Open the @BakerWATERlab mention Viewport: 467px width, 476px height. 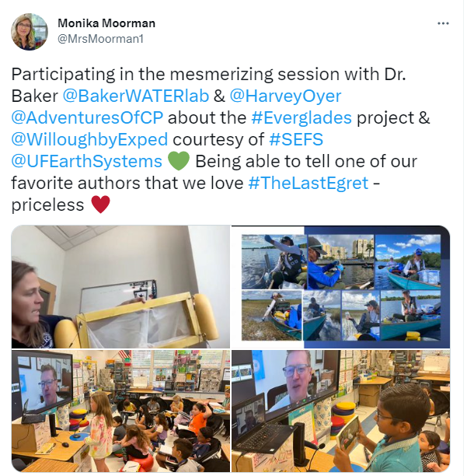(136, 96)
